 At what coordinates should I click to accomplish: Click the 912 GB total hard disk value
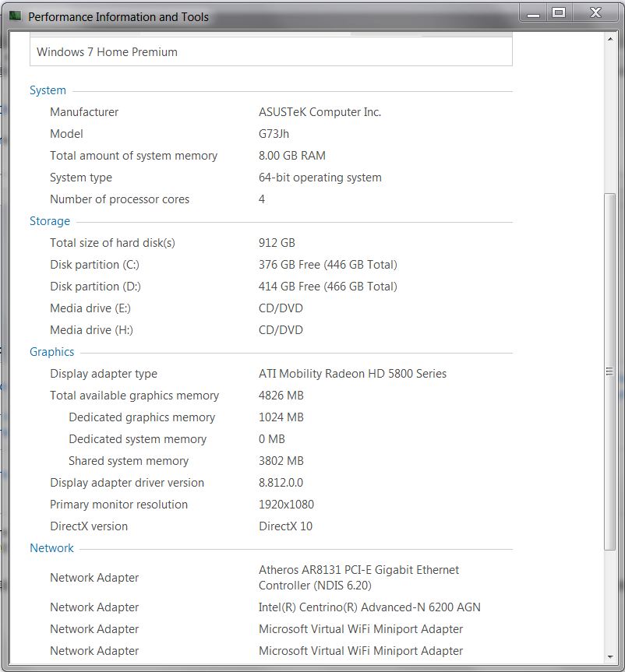coord(277,243)
